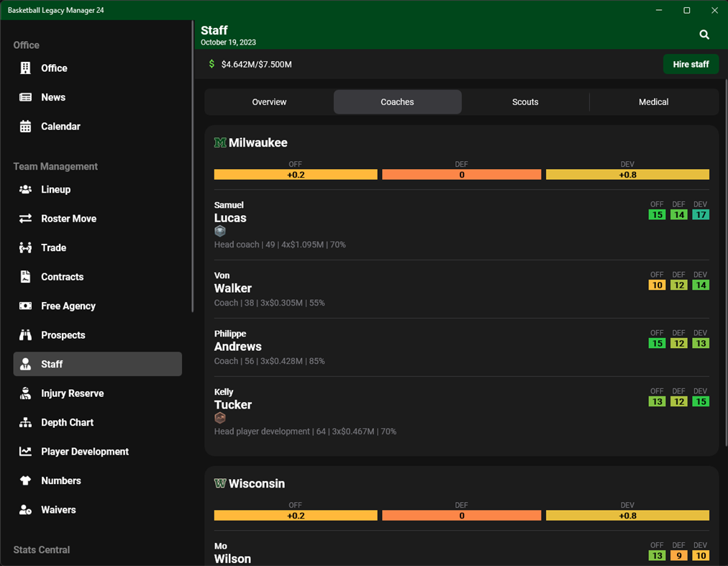Viewport: 728px width, 566px height.
Task: Click Kelly Tucker's DEV 15 rating box
Action: point(701,401)
